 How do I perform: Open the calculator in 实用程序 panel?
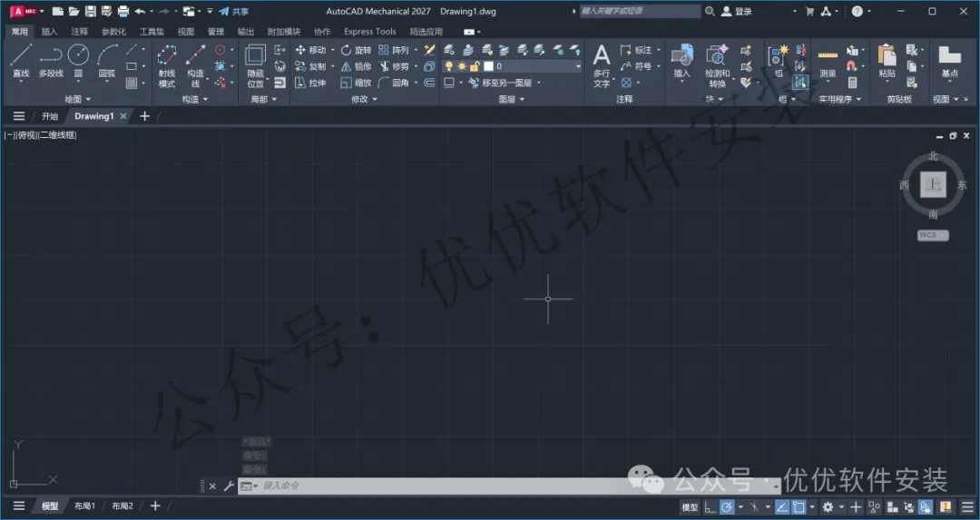click(852, 83)
